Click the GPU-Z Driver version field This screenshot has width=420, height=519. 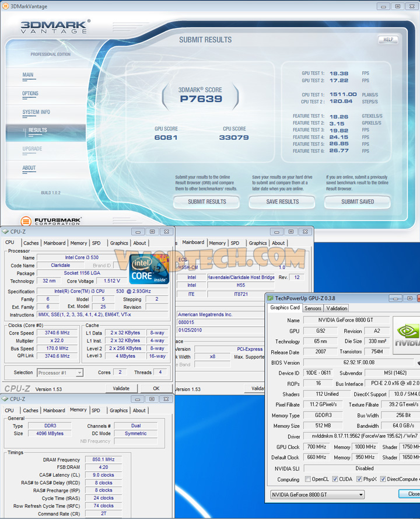(x=361, y=436)
